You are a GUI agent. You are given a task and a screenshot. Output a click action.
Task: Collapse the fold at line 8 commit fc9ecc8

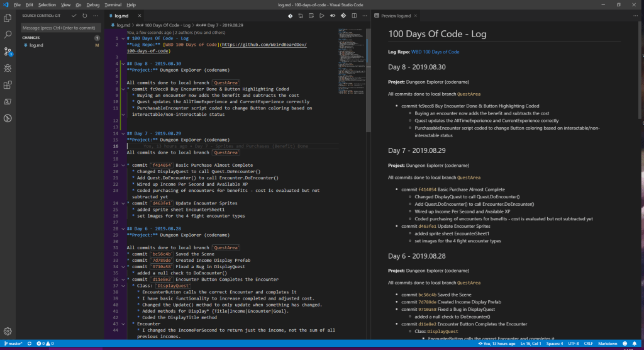[x=123, y=89]
